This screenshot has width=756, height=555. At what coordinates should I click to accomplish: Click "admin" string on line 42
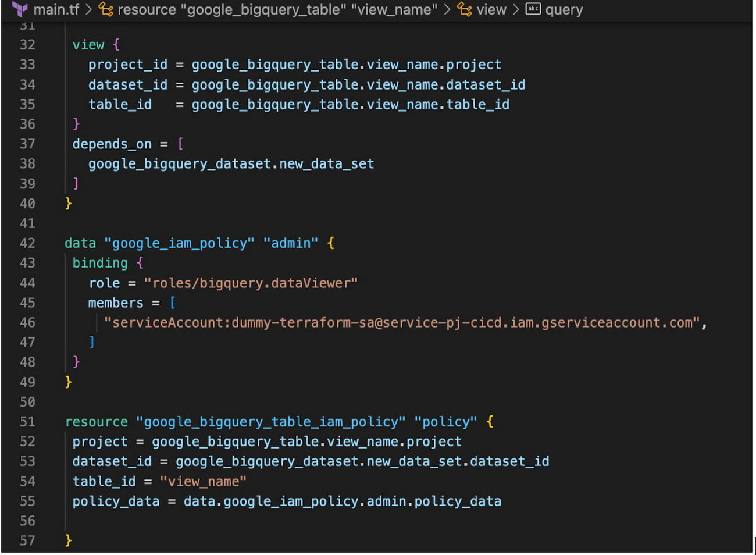291,243
